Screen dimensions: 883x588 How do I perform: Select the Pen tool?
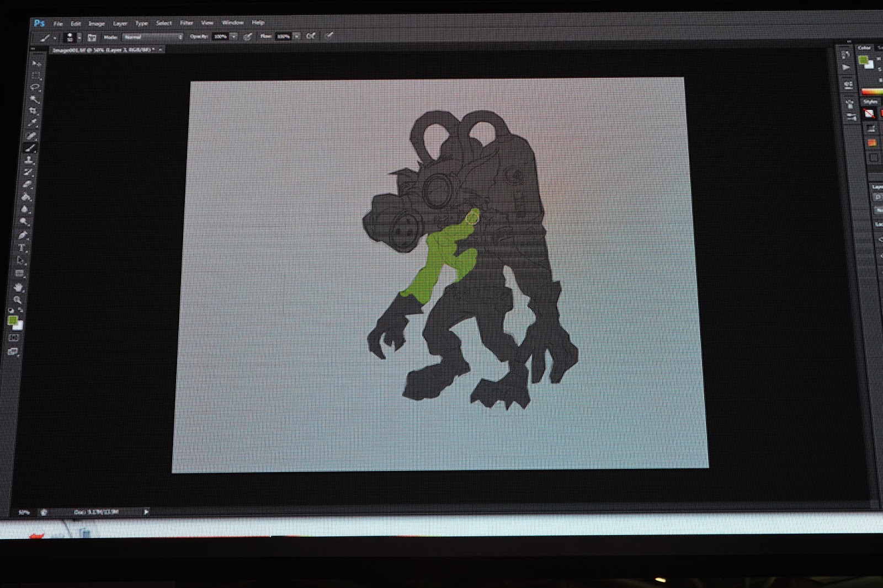coord(23,236)
